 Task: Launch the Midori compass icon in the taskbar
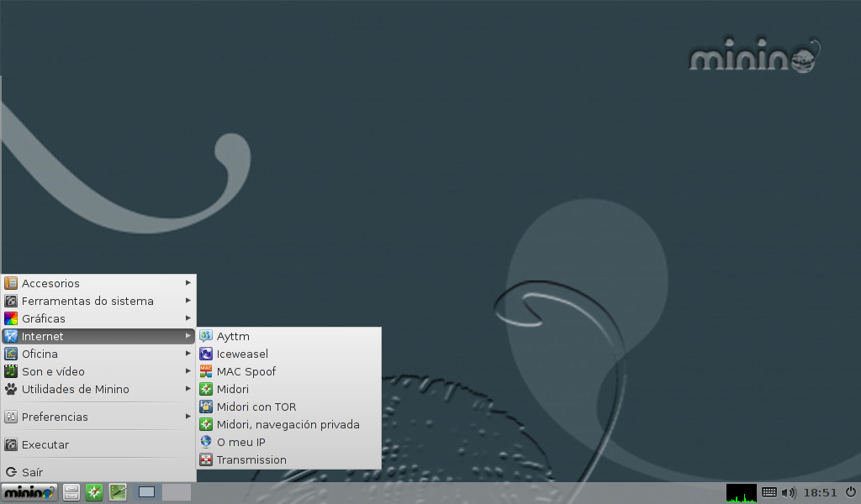pyautogui.click(x=94, y=492)
